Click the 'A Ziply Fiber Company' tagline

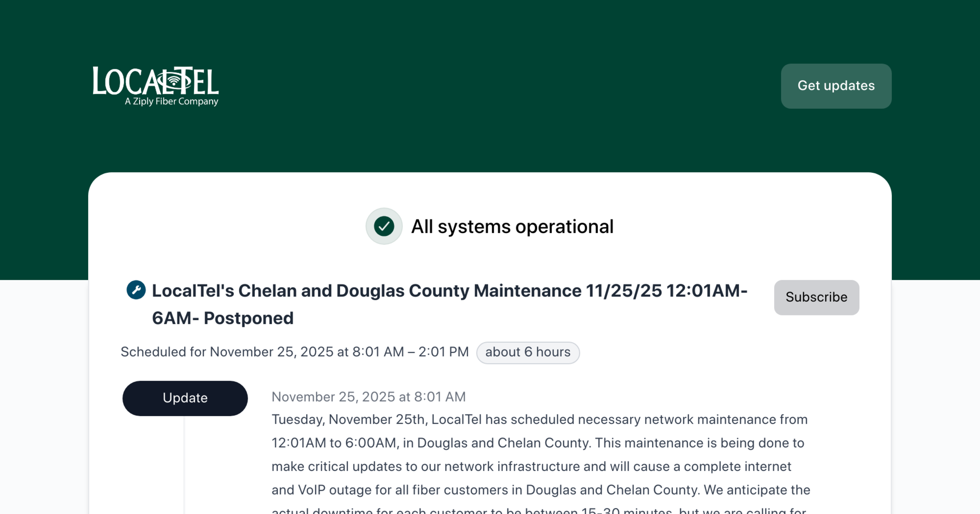point(171,102)
